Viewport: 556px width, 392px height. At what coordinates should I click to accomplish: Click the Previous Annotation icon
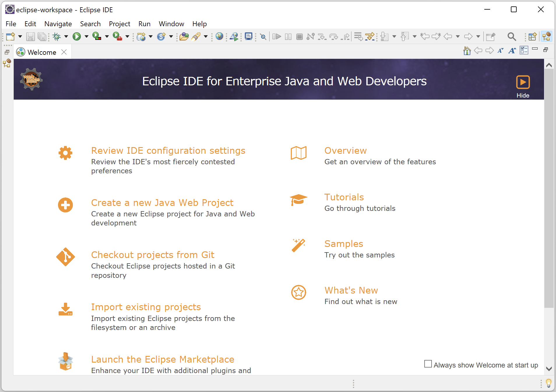(x=405, y=37)
